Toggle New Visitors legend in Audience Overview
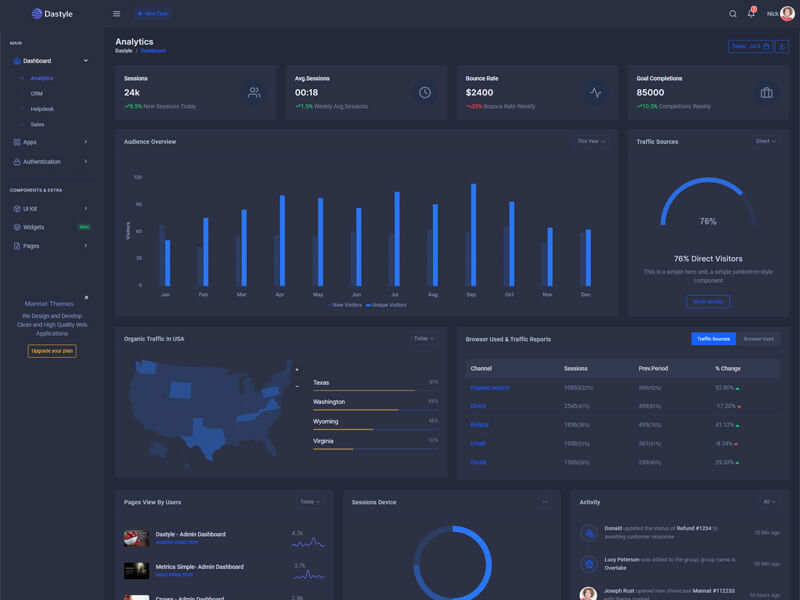 pos(345,305)
